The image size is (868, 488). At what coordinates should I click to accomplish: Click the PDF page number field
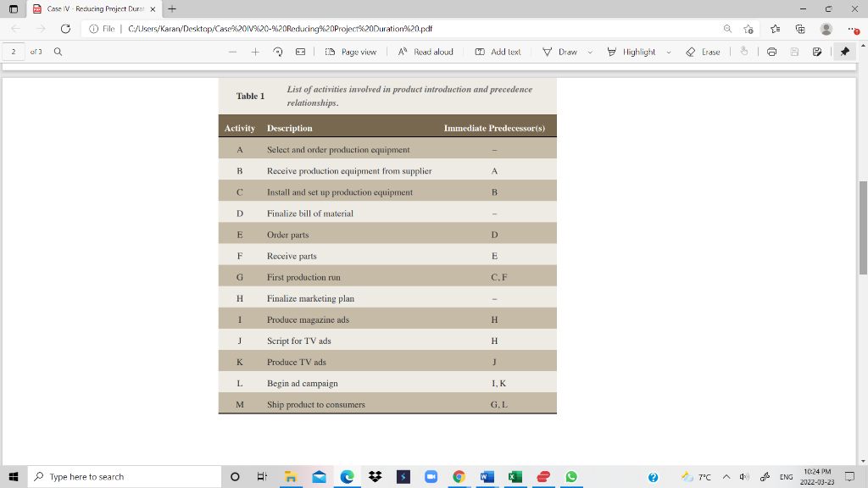14,52
